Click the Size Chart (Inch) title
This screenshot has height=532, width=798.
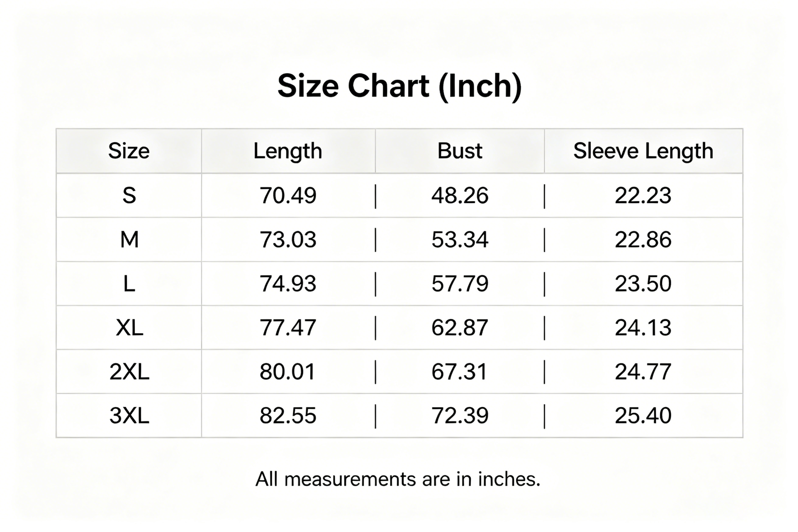[399, 86]
